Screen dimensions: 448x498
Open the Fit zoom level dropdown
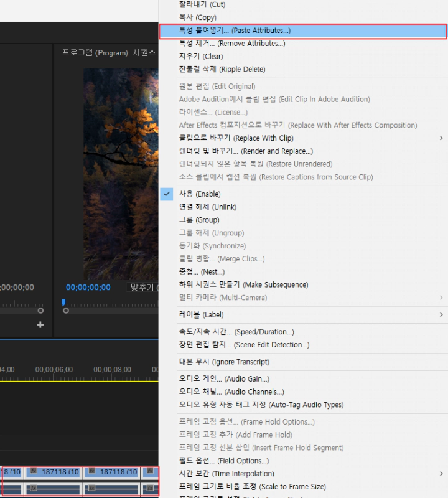[x=142, y=288]
